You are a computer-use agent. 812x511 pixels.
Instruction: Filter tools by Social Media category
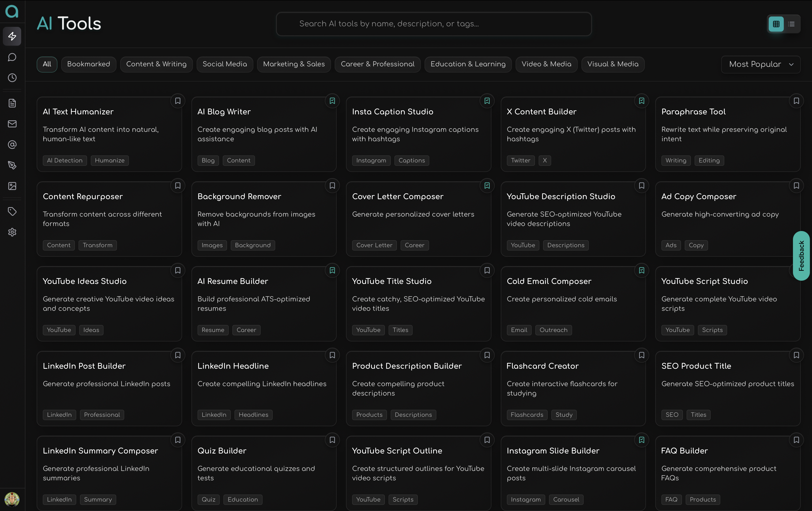(225, 64)
